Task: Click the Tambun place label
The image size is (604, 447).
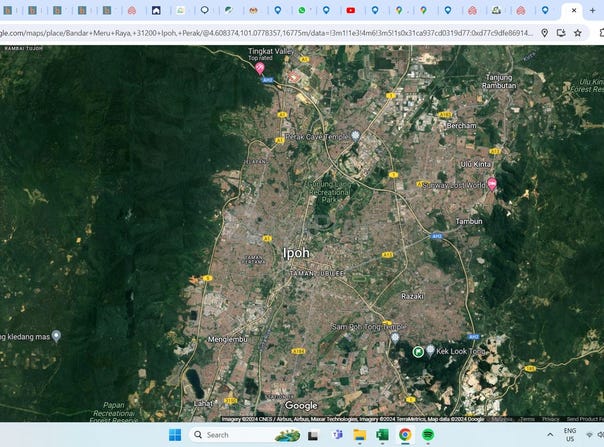Action: 469,222
